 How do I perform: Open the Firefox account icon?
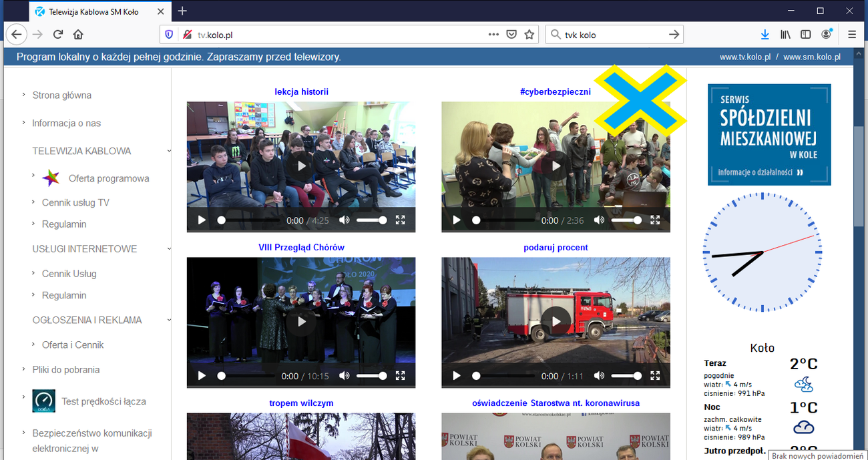tap(827, 34)
